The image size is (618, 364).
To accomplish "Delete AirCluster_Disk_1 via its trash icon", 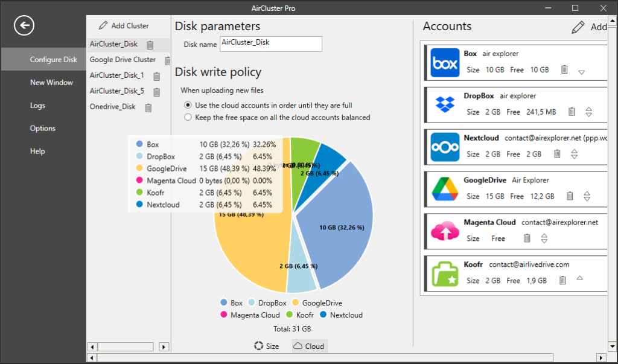I will coord(156,77).
